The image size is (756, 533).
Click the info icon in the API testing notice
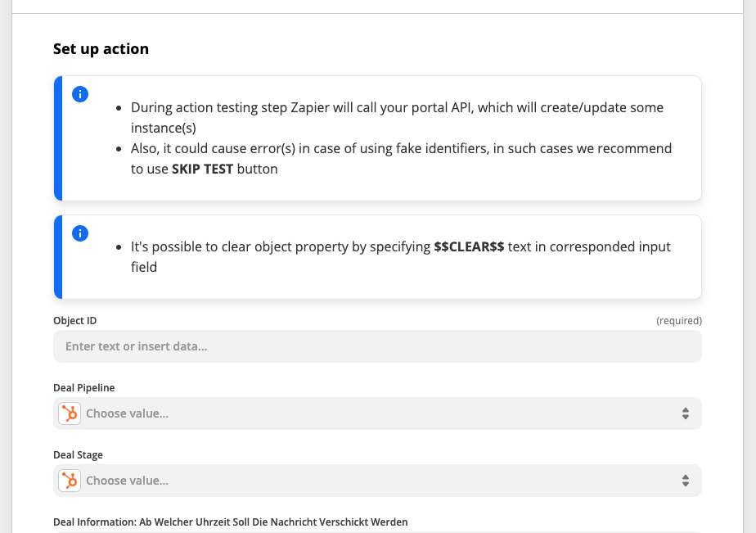click(80, 94)
